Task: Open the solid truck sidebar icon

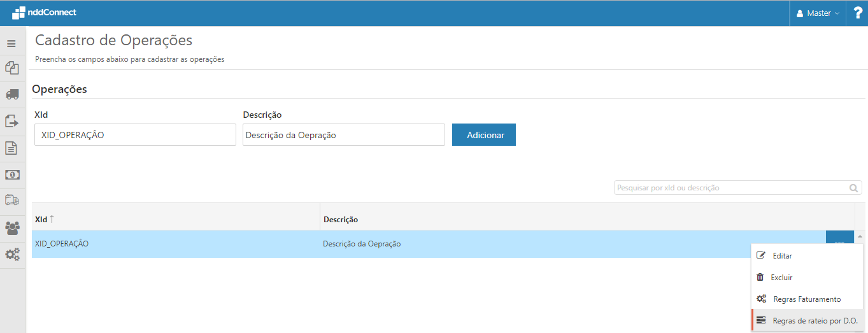Action: click(x=11, y=94)
